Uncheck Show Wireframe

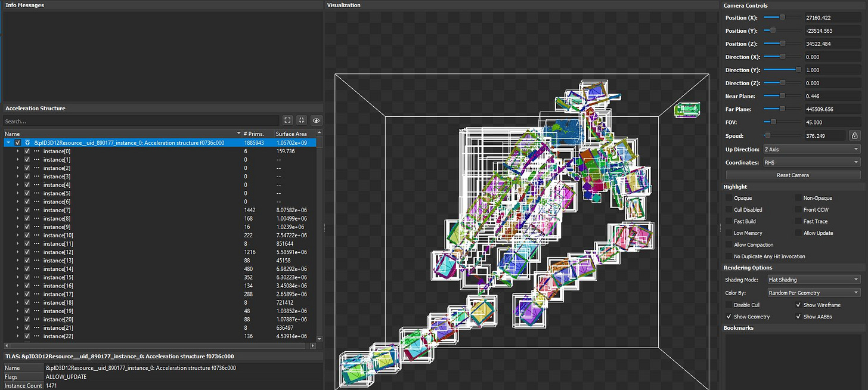798,305
